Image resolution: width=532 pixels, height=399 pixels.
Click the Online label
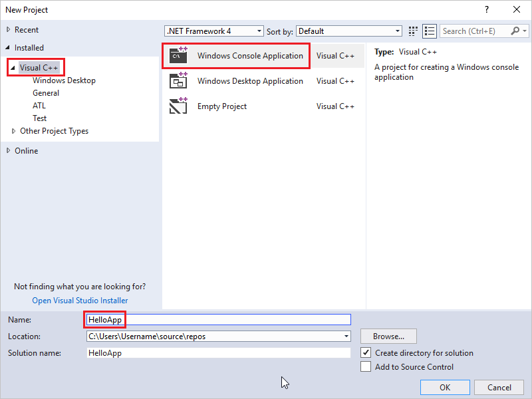click(x=26, y=151)
